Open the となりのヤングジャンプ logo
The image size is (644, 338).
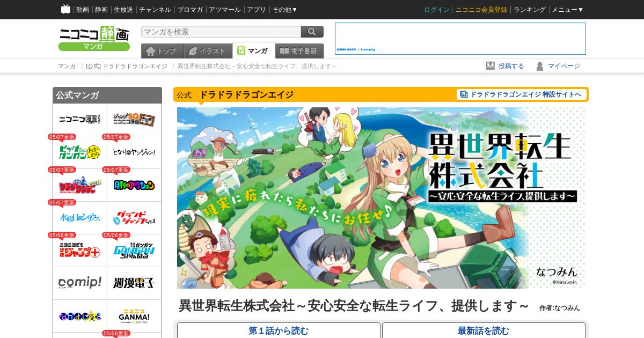click(134, 152)
